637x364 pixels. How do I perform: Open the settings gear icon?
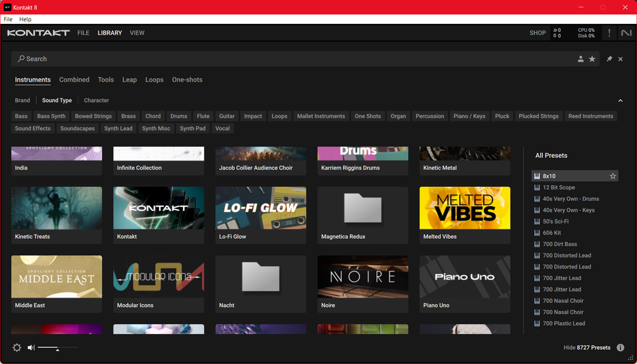click(x=17, y=347)
